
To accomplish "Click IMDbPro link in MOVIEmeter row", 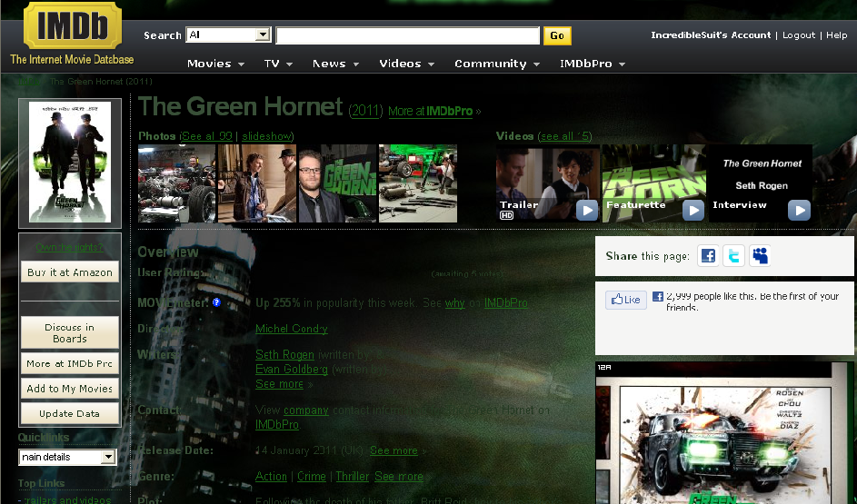I will pos(506,303).
